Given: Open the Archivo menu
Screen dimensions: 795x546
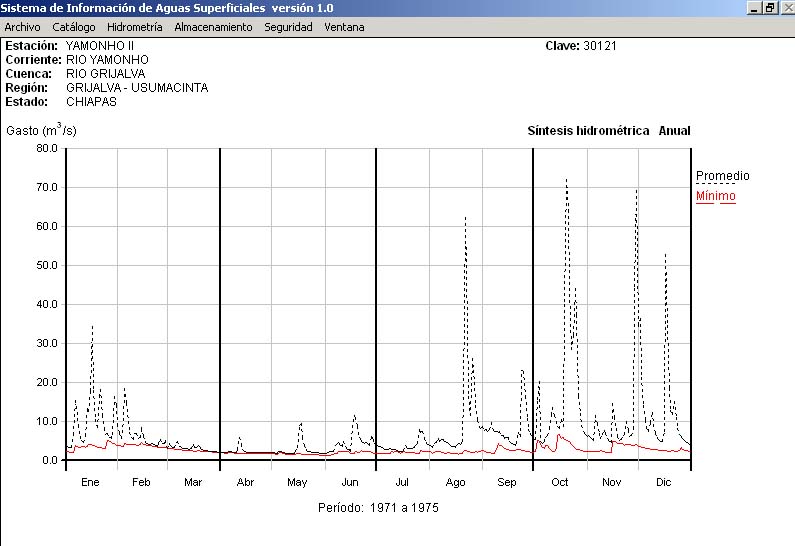Looking at the screenshot, I should pyautogui.click(x=22, y=27).
